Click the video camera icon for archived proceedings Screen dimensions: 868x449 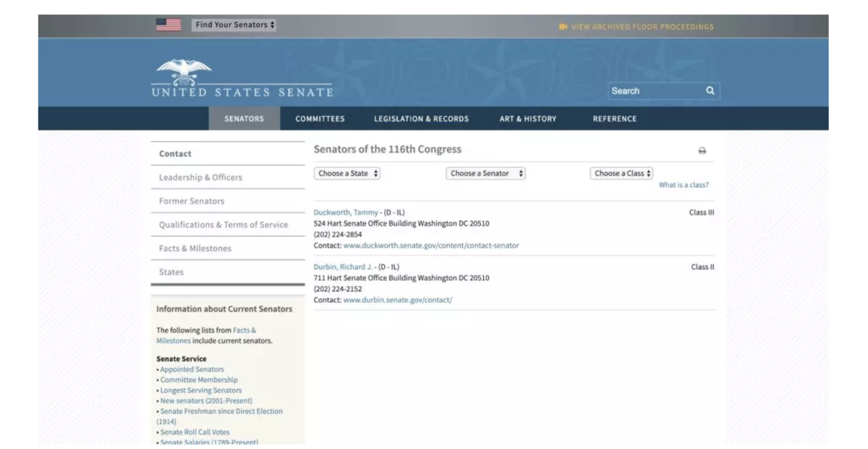(x=563, y=27)
